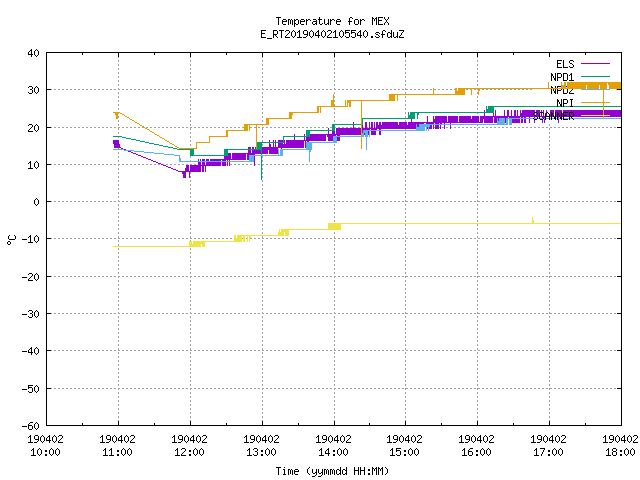The image size is (640, 480).
Task: Click the °C y-axis unit label
Action: coord(11,240)
